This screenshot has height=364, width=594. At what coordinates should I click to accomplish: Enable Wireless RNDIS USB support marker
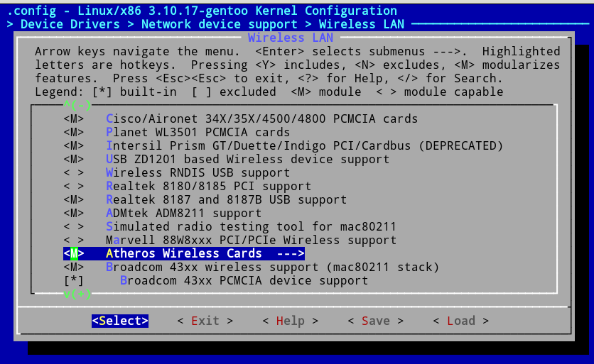pos(73,173)
